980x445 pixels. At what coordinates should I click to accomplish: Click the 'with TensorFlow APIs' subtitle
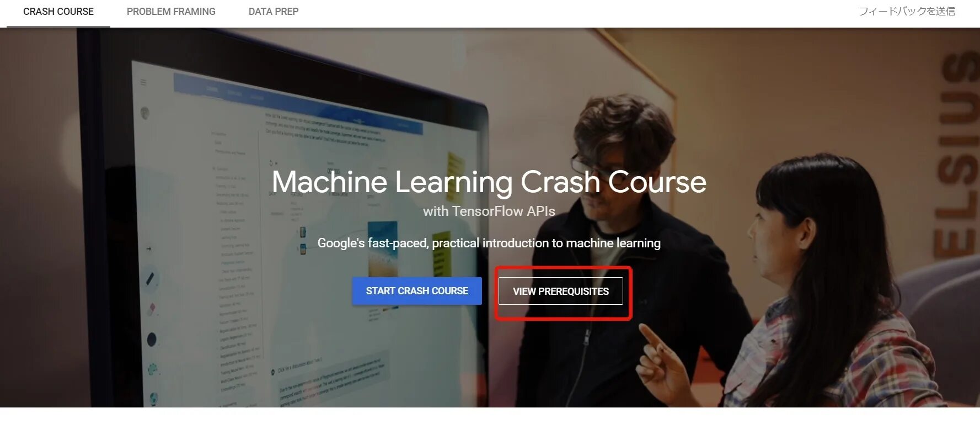coord(489,211)
